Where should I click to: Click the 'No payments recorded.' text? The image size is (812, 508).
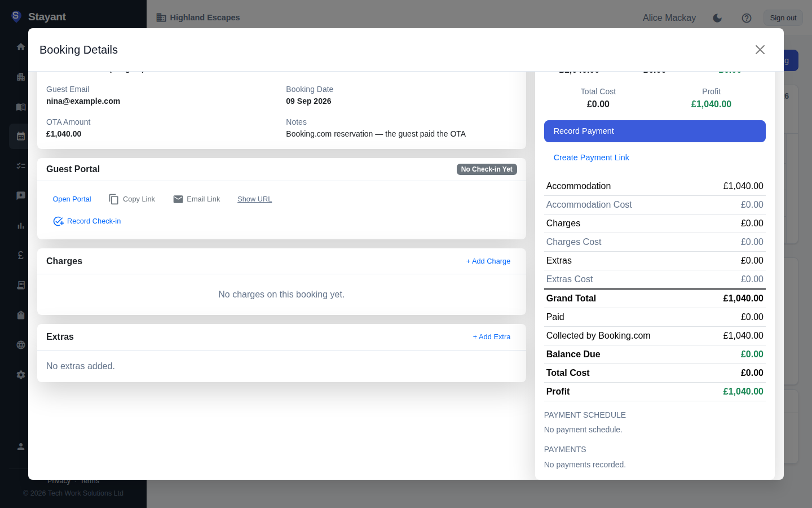click(x=585, y=465)
